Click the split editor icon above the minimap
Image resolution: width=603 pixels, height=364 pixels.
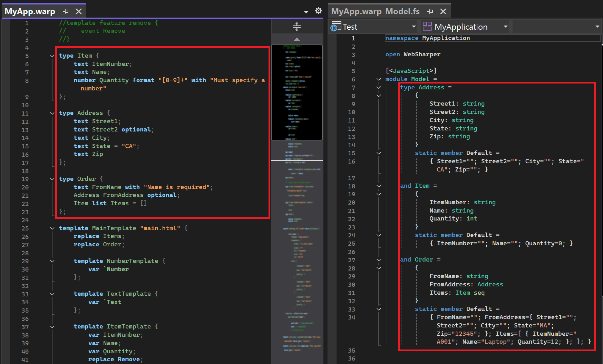tap(296, 26)
